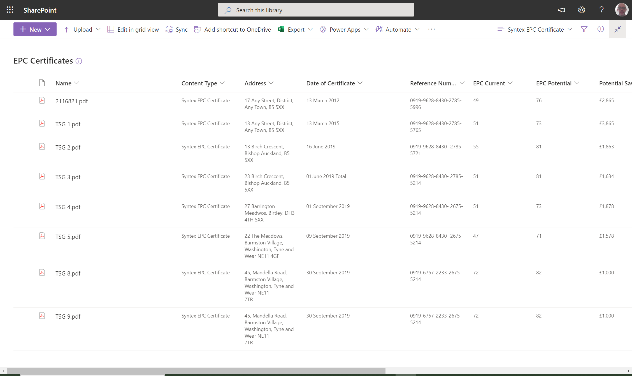Open the Syntex EPC Certificate view selector

534,29
